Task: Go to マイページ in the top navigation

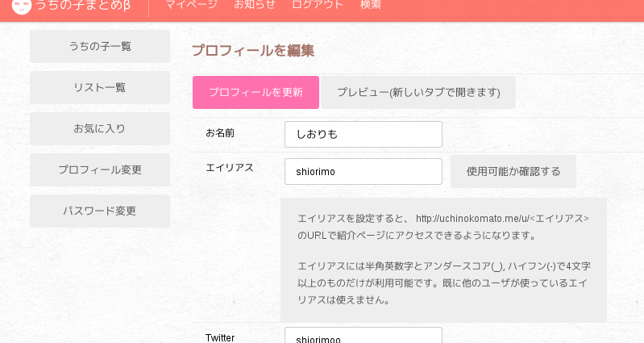Action: (191, 5)
